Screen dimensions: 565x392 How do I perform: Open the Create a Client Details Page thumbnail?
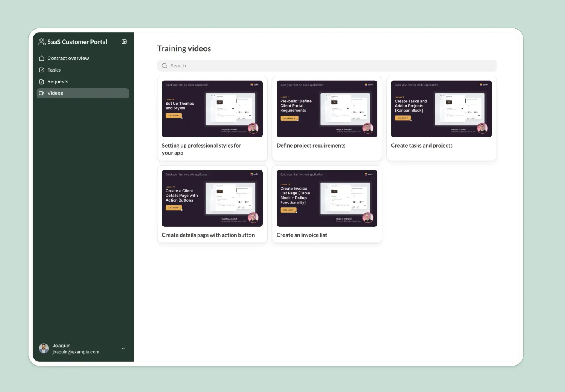click(212, 198)
